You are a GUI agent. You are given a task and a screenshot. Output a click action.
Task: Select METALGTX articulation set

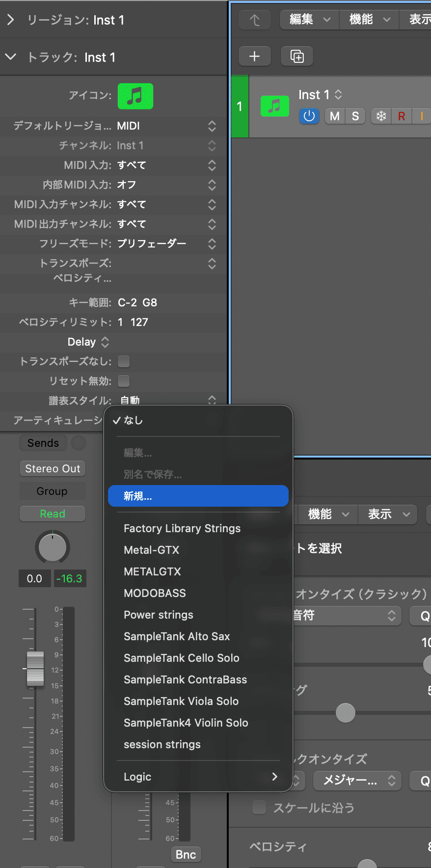coord(198,571)
